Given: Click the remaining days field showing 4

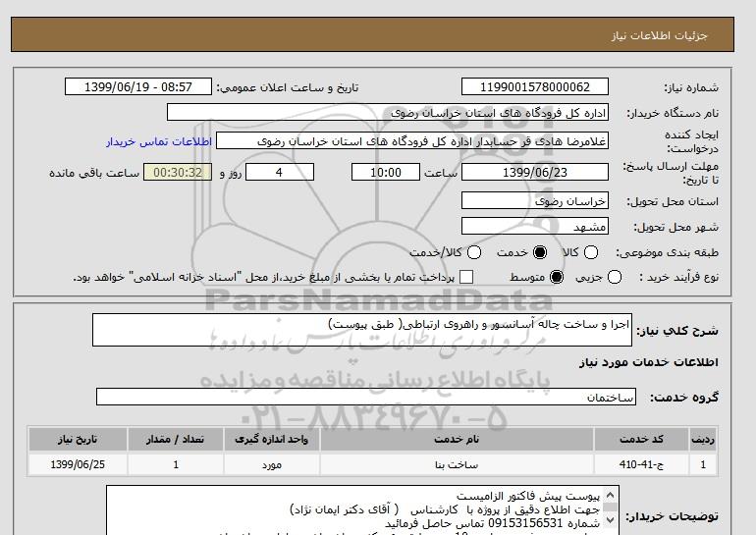Looking at the screenshot, I should click(x=280, y=172).
